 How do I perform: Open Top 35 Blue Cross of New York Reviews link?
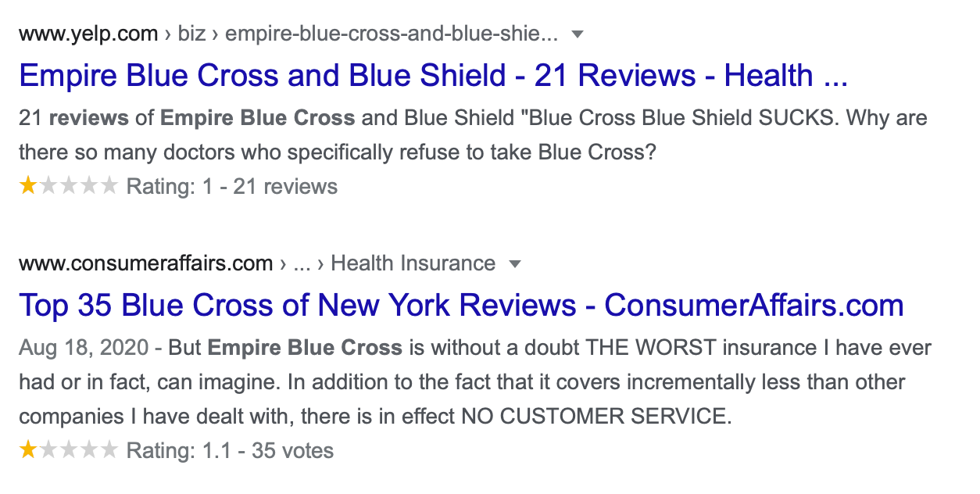click(x=461, y=305)
